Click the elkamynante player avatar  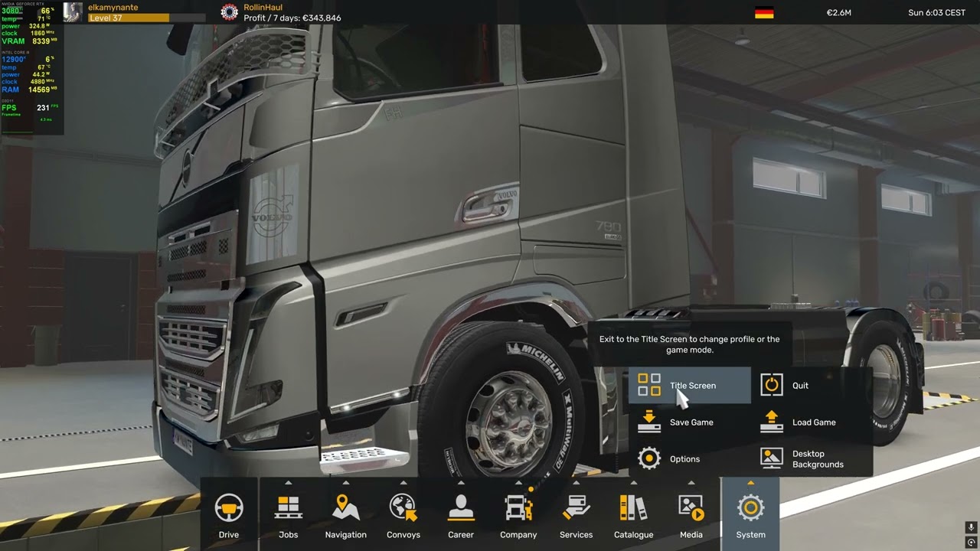(x=73, y=12)
